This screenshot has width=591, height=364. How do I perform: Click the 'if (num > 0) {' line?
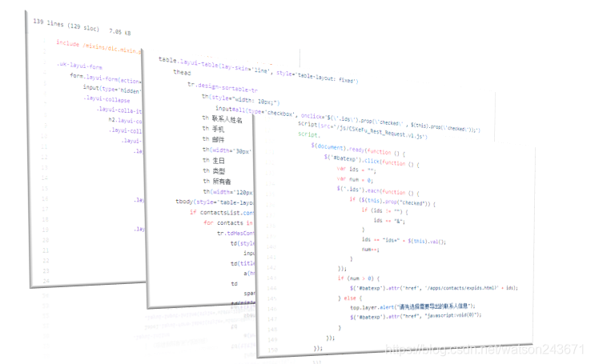[359, 278]
